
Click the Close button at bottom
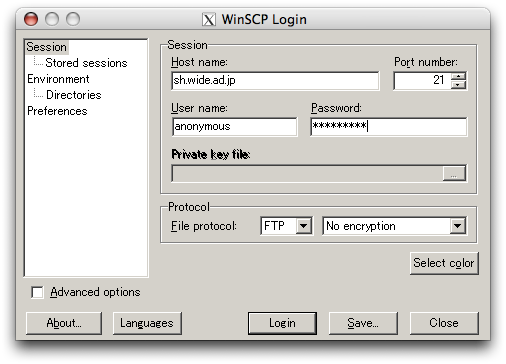tap(444, 323)
